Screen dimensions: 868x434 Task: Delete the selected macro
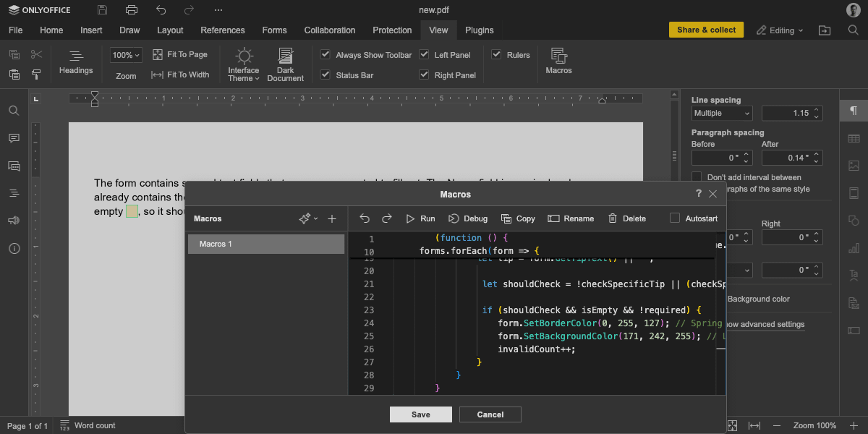[x=626, y=218]
